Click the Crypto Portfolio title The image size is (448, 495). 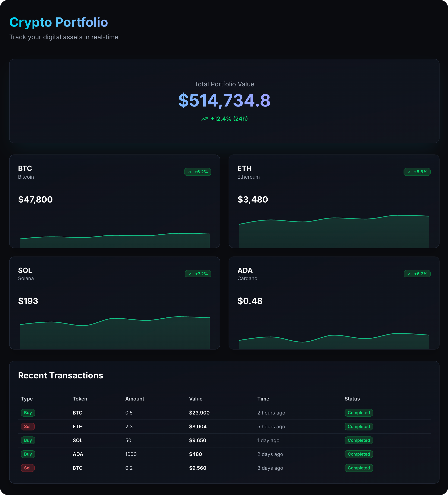[59, 22]
